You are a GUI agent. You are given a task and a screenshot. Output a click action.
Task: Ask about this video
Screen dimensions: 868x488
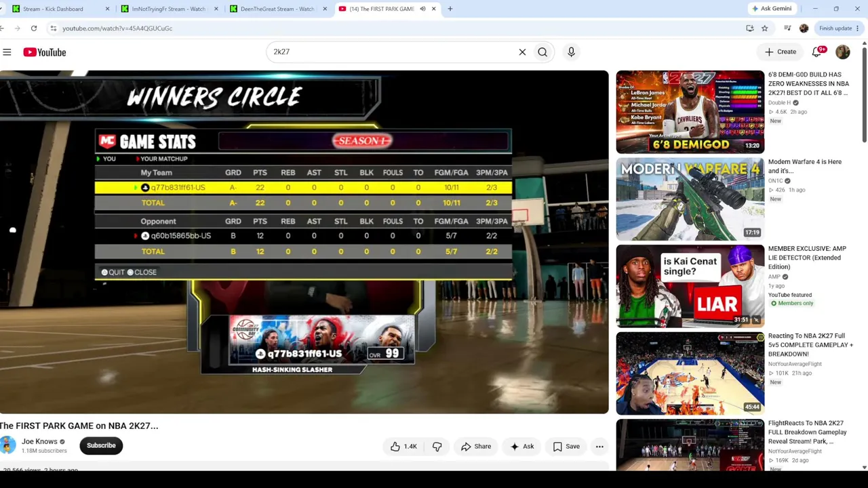pyautogui.click(x=522, y=447)
